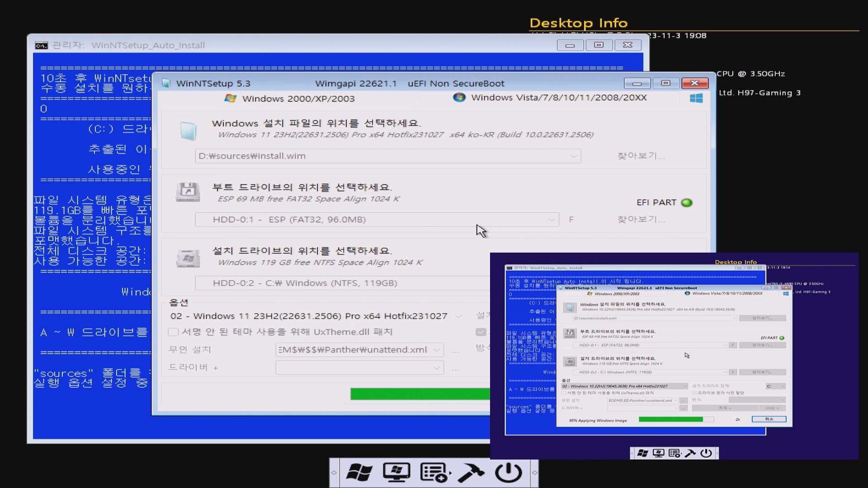This screenshot has width=868, height=488.
Task: Click the green installation progress bar
Action: (420, 394)
